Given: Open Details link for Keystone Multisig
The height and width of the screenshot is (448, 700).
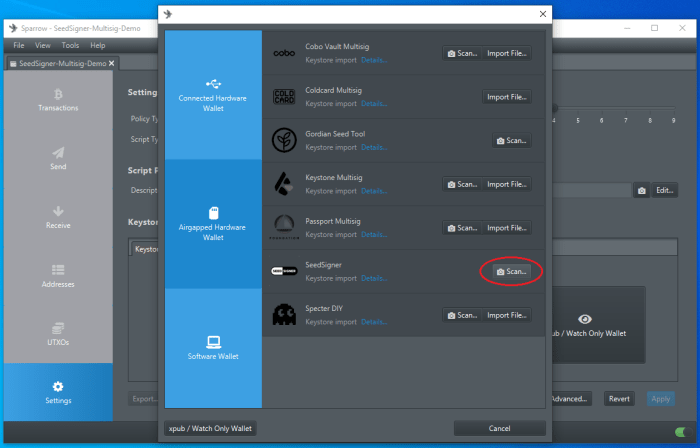Looking at the screenshot, I should coord(373,191).
